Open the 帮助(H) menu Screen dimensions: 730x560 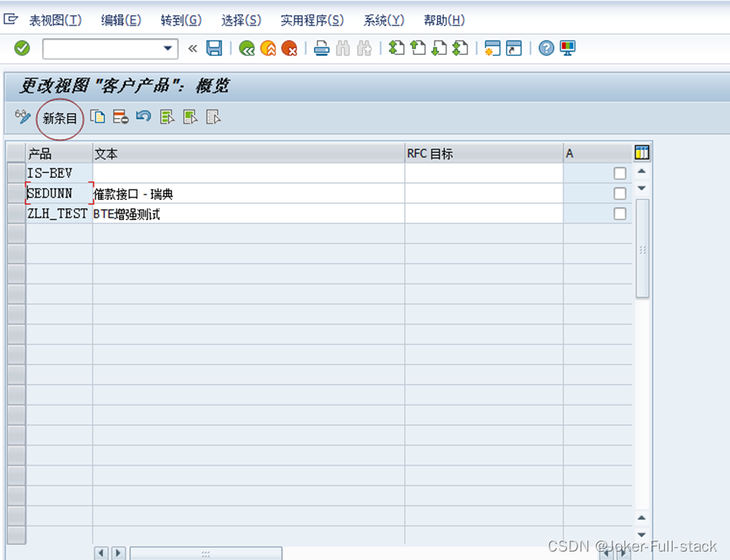(x=444, y=20)
